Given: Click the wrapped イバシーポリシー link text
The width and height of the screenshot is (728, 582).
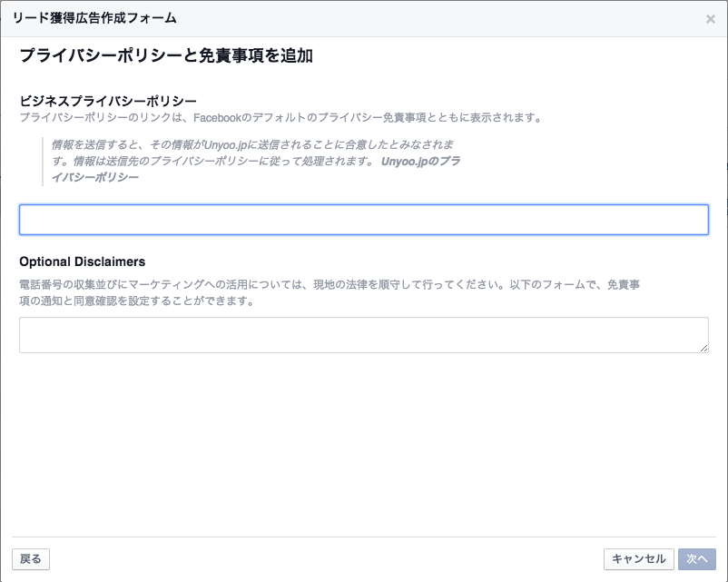Looking at the screenshot, I should 95,177.
